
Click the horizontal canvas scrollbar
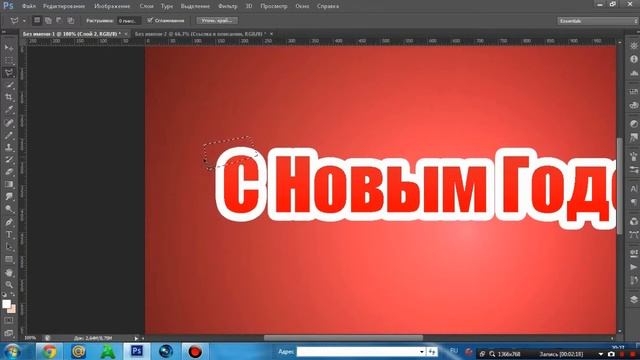(x=343, y=338)
